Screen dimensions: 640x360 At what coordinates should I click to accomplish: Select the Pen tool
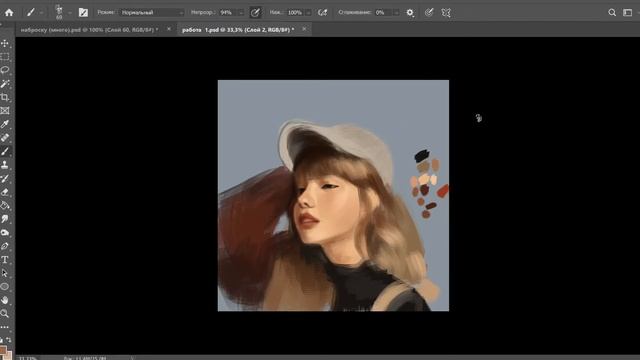(5, 246)
